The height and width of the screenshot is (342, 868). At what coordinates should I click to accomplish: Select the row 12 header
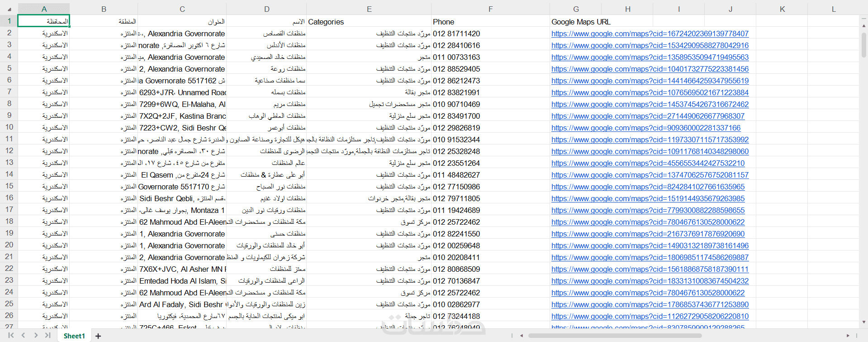[9, 151]
